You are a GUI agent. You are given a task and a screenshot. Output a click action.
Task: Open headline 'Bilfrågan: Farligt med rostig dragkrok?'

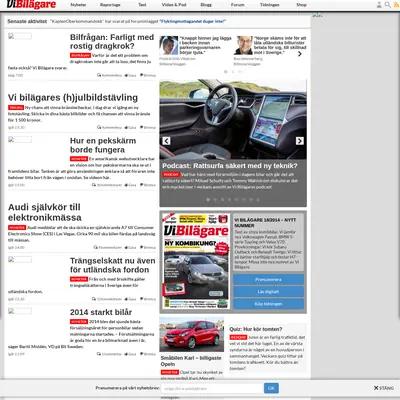point(112,42)
